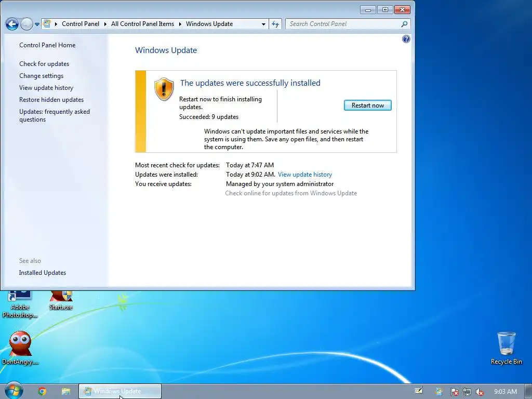Open the recent pages dropdown arrow

(x=37, y=24)
